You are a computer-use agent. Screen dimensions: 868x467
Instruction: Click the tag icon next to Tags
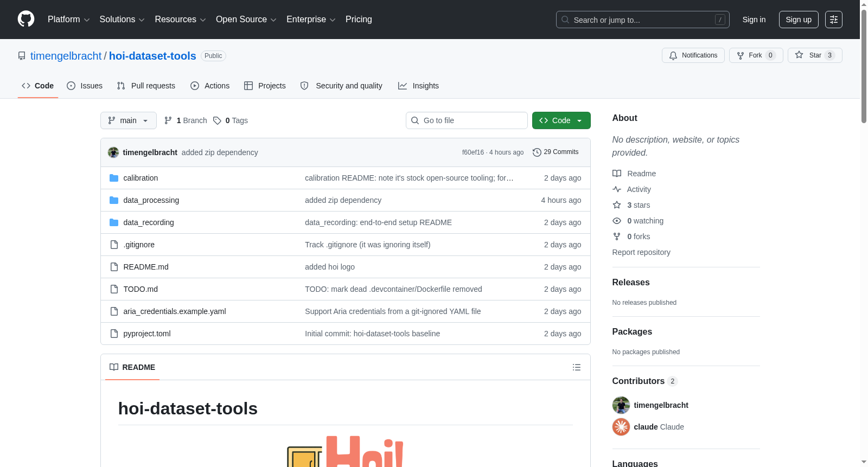coord(217,120)
